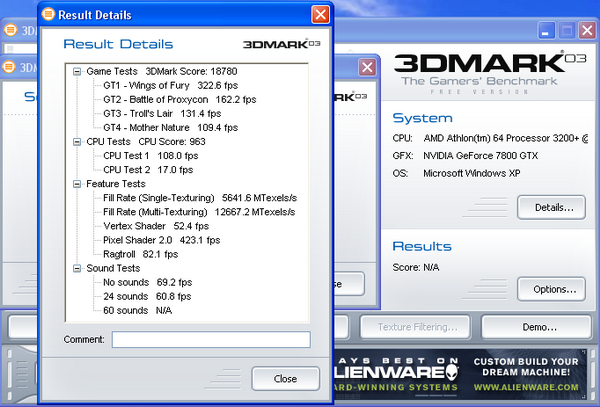The height and width of the screenshot is (407, 600).
Task: Select 60 sounds N/A row
Action: tap(137, 311)
